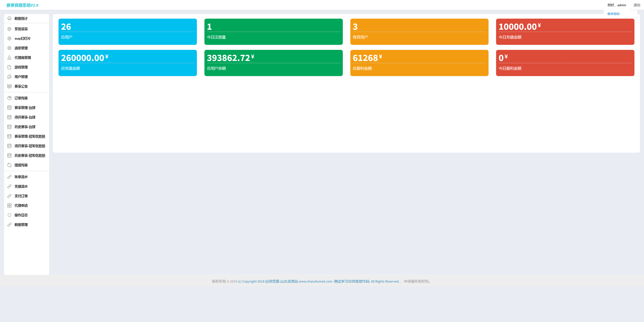Image resolution: width=644 pixels, height=322 pixels.
Task: Open the 用户管理 menu item
Action: point(21,77)
